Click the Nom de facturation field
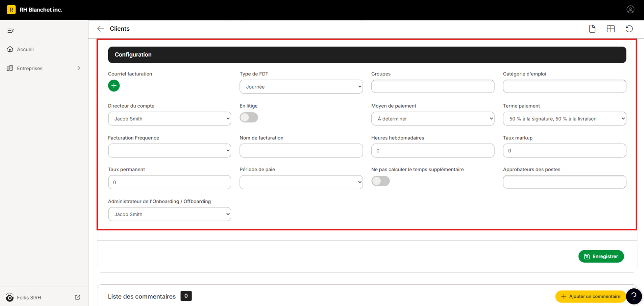Viewport: 644px width, 306px height. point(301,151)
